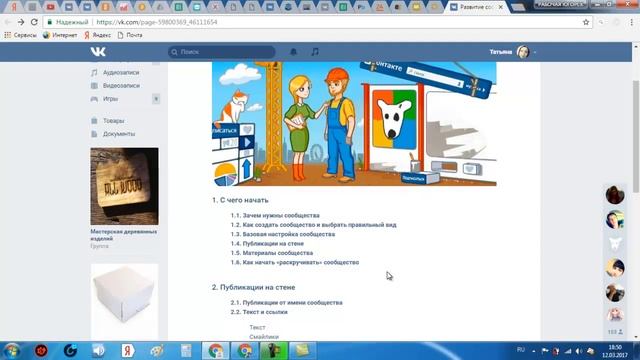Click the page vertical scrollbar thumb
The height and width of the screenshot is (360, 640).
636,136
